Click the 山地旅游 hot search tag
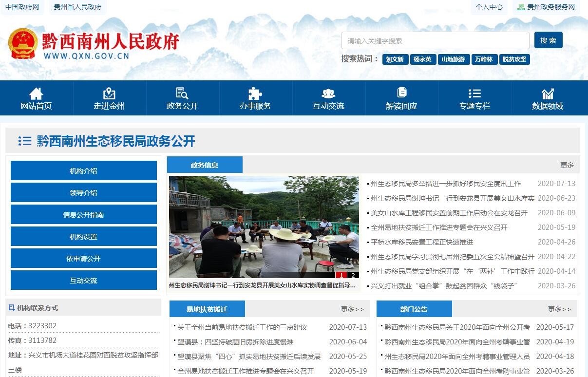588x377 pixels. [x=453, y=59]
